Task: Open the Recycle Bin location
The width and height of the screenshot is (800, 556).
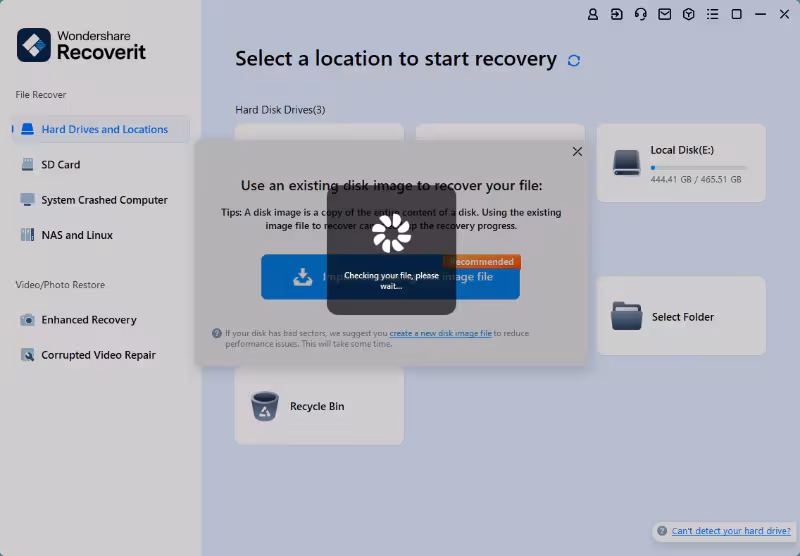Action: [319, 406]
